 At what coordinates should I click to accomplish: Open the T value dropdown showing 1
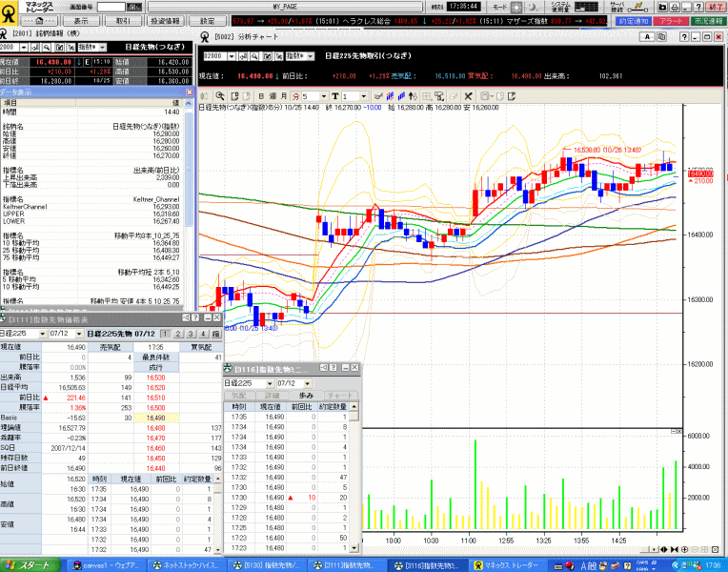point(364,96)
